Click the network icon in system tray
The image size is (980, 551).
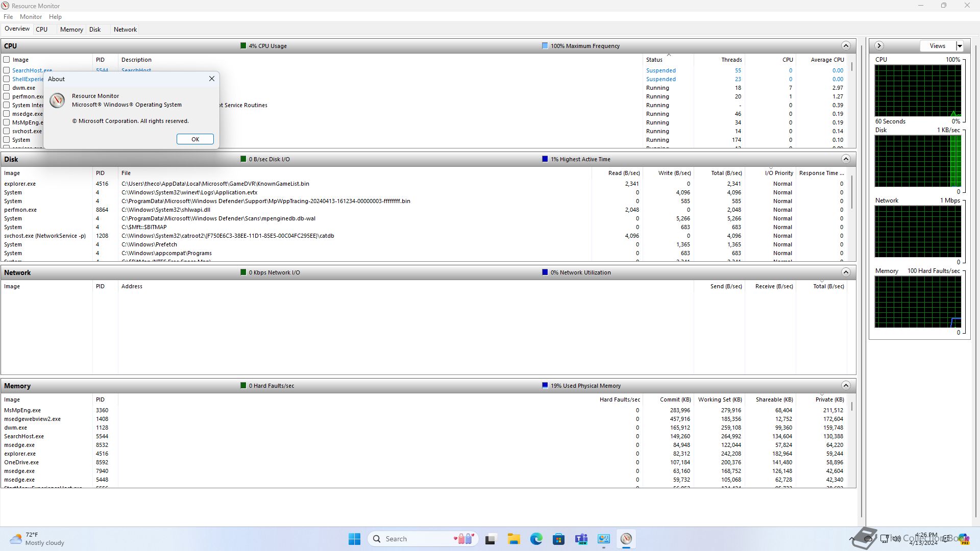pyautogui.click(x=885, y=539)
